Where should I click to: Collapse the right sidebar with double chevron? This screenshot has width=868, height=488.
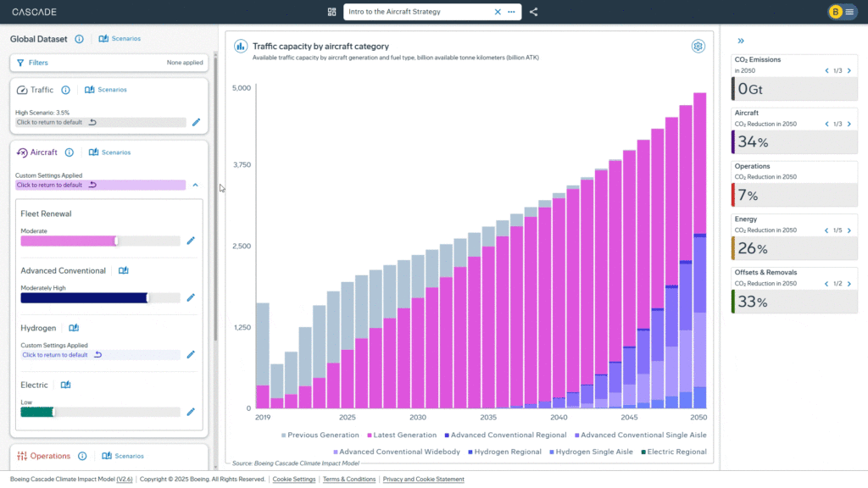[x=740, y=40]
